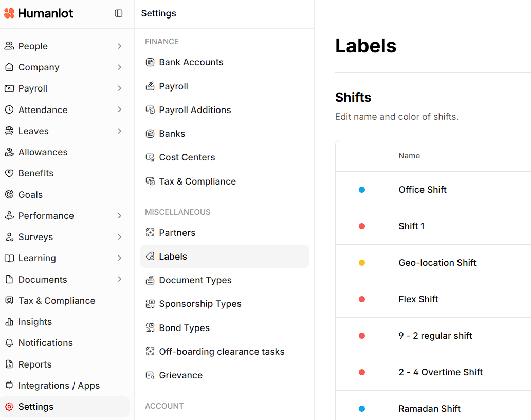Image resolution: width=531 pixels, height=420 pixels.
Task: Click the Documents file icon
Action: [9, 280]
